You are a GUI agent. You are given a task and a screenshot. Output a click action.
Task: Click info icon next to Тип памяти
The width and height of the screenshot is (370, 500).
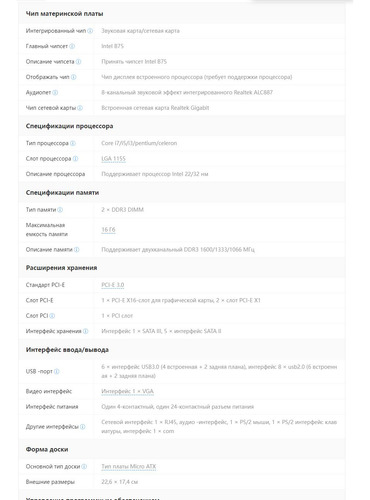(60, 210)
